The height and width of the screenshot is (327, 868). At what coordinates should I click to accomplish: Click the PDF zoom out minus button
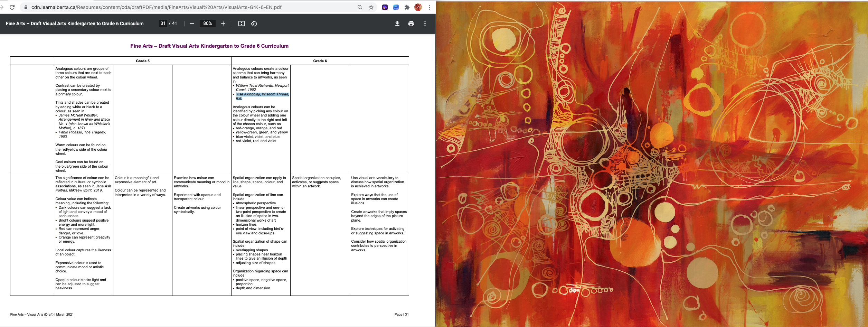[x=192, y=24]
